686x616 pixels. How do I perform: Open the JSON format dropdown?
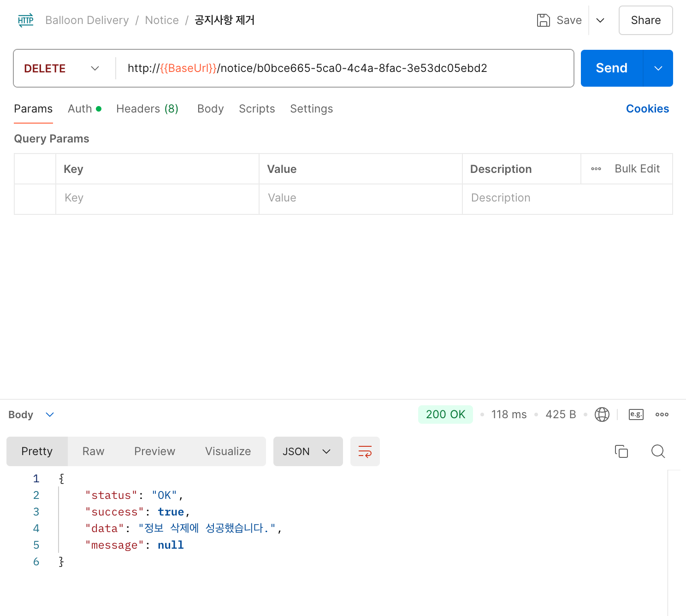tap(308, 451)
